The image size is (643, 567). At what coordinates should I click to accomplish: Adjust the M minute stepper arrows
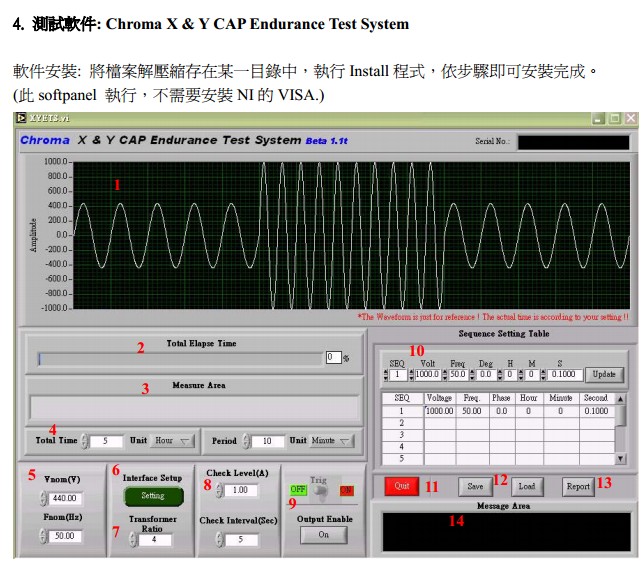pos(521,374)
